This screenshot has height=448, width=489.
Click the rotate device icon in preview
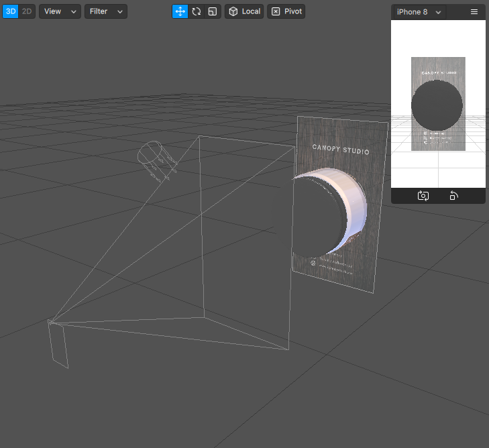coord(453,196)
